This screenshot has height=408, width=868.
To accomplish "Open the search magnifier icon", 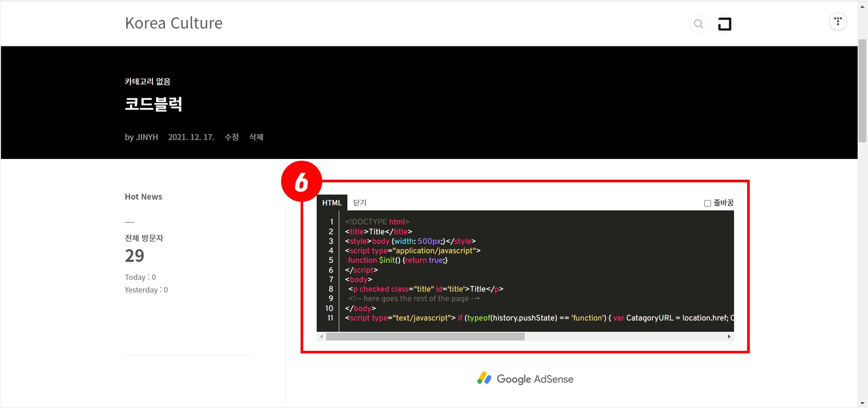I will click(698, 24).
